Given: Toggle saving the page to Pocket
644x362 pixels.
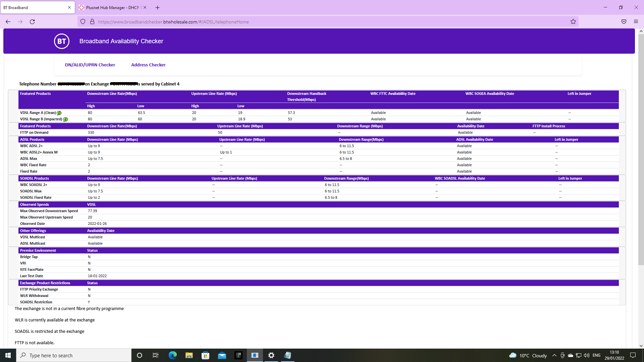Looking at the screenshot, I should (624, 21).
